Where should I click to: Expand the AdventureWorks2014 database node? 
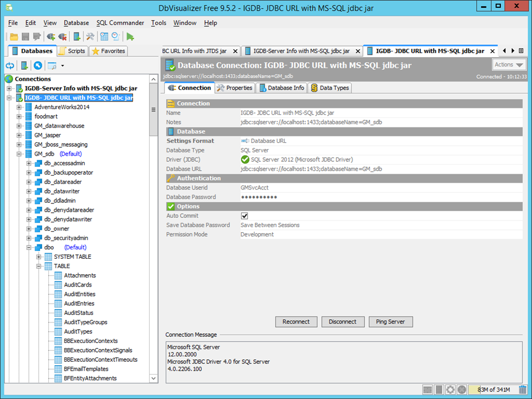(x=19, y=107)
